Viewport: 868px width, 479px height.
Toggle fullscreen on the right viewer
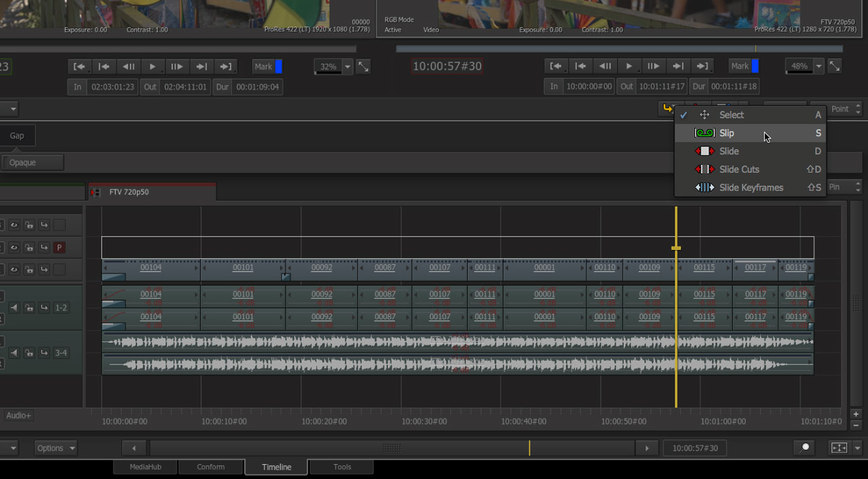coord(835,66)
